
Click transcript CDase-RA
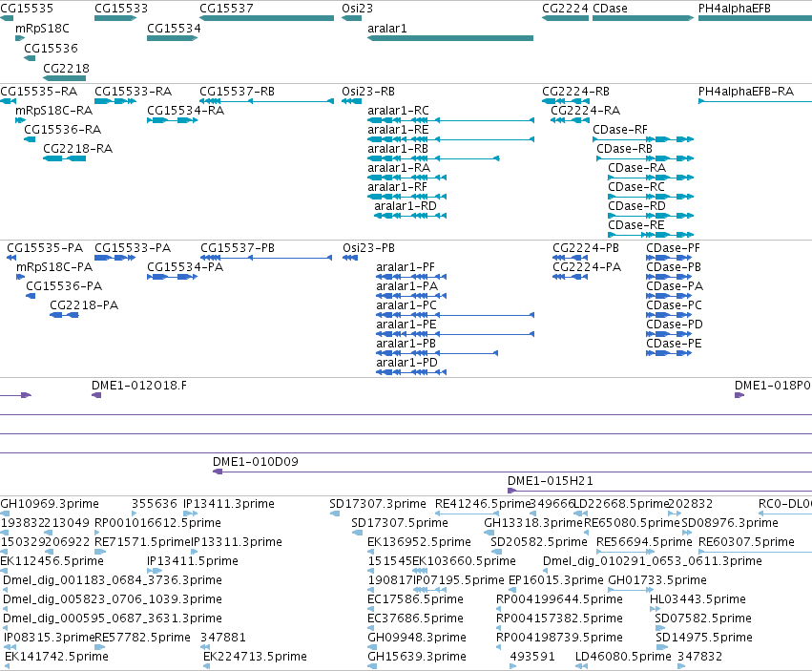pos(651,178)
